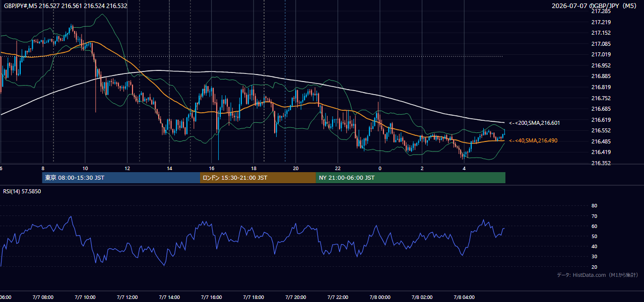Click price axis label 217.285
Image resolution: width=644 pixels, height=302 pixels.
coord(601,11)
